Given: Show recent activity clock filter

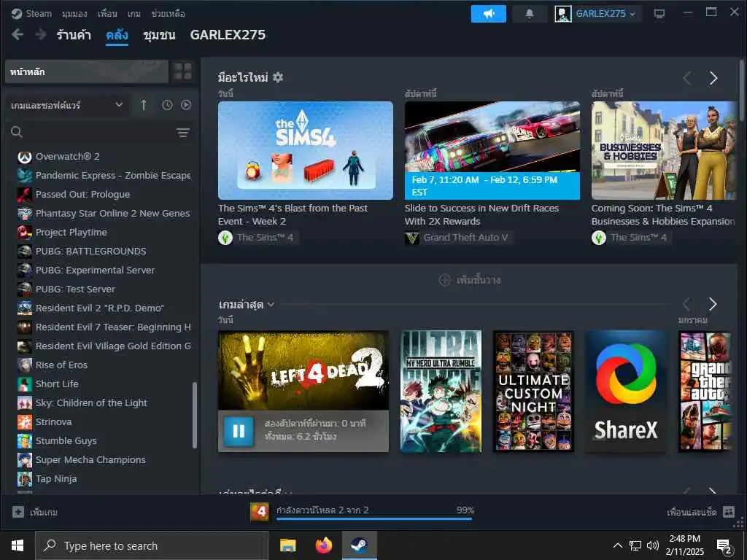Looking at the screenshot, I should pyautogui.click(x=167, y=105).
